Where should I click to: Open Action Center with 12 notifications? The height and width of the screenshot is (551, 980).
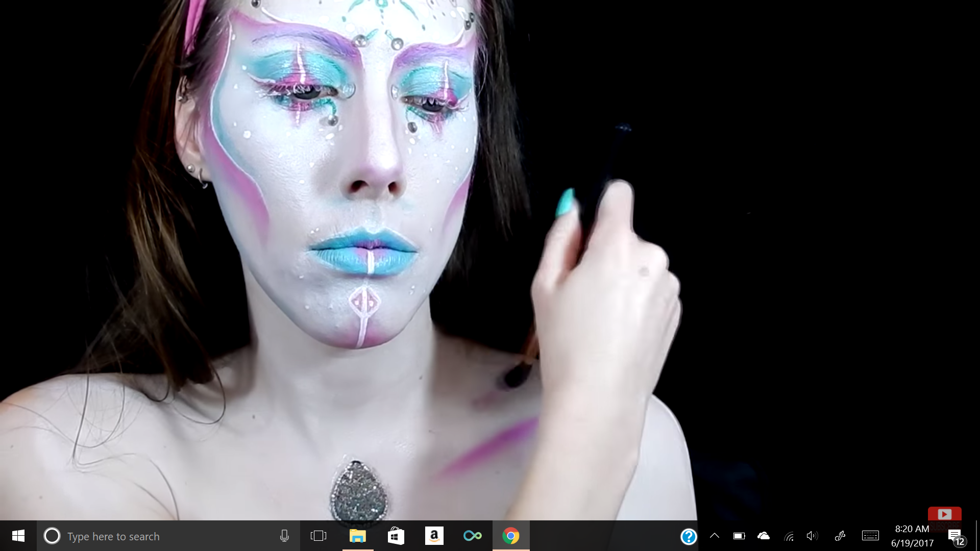pos(957,537)
